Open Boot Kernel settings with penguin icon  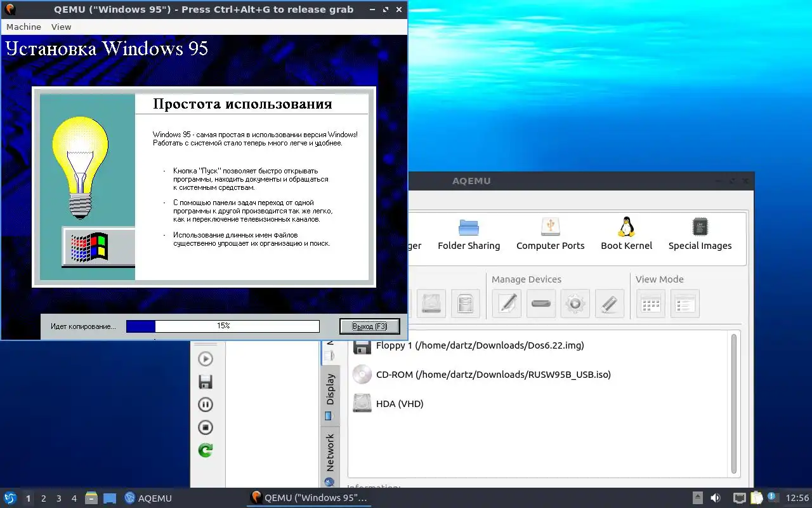(x=626, y=234)
